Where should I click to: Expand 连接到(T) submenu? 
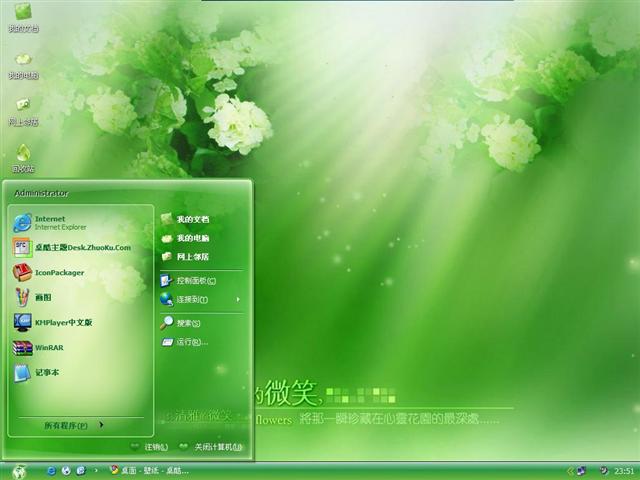coord(202,300)
